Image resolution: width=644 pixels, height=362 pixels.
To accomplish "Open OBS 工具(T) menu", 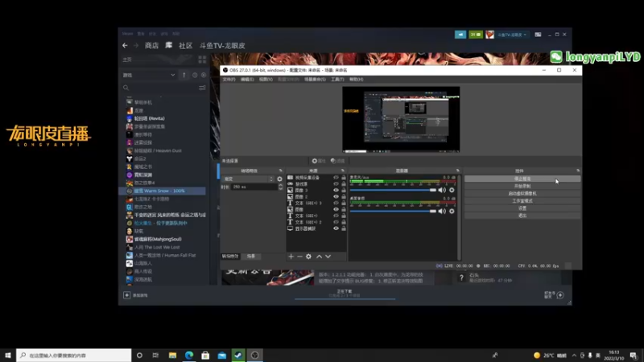I will (337, 79).
